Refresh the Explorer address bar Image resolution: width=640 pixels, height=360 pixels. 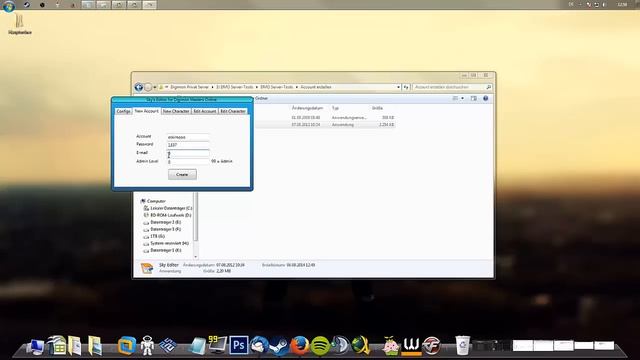(x=406, y=87)
